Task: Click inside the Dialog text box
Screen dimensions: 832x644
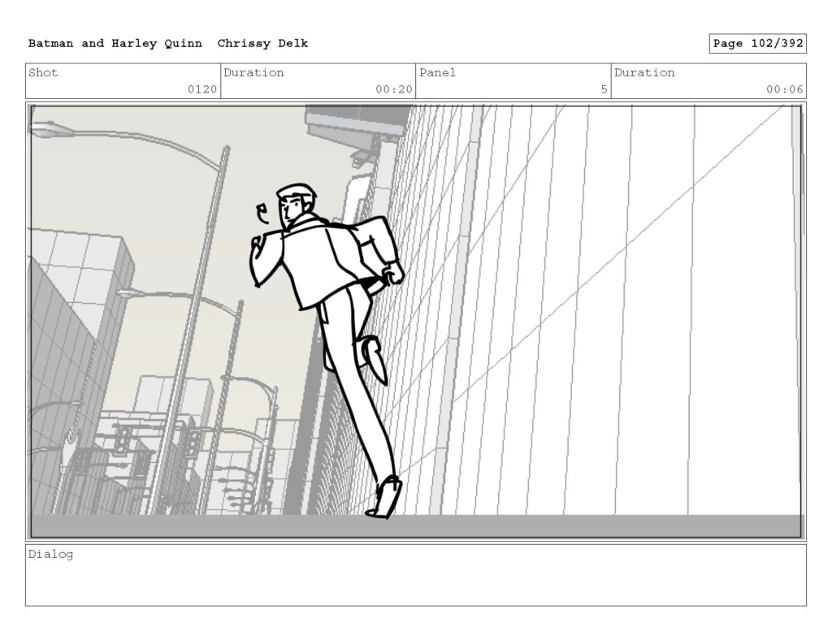Action: click(416, 575)
